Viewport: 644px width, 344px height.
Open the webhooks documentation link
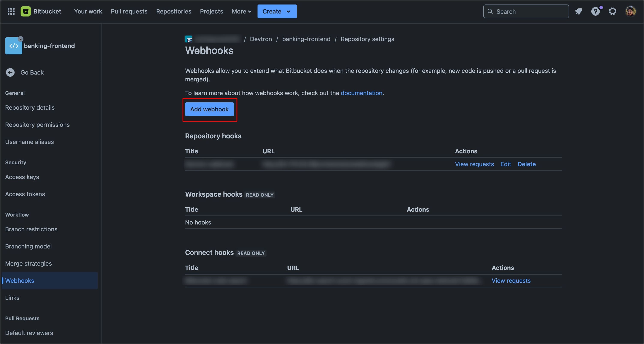pyautogui.click(x=361, y=93)
